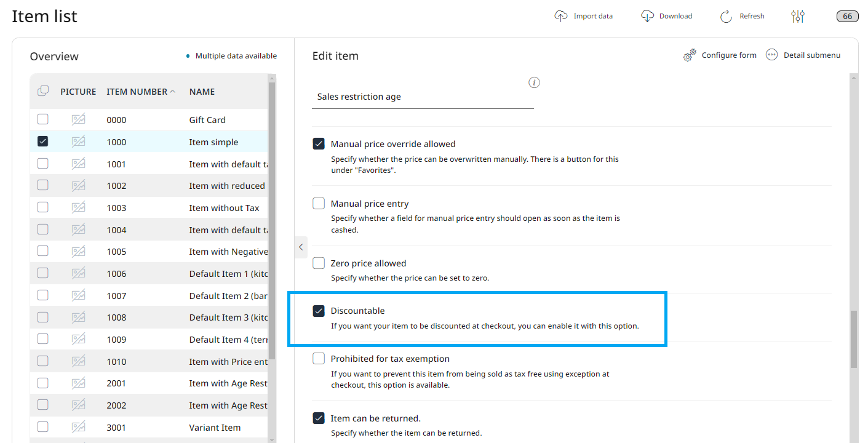This screenshot has height=443, width=868.
Task: Uncheck the Discountable checkbox
Action: [319, 311]
